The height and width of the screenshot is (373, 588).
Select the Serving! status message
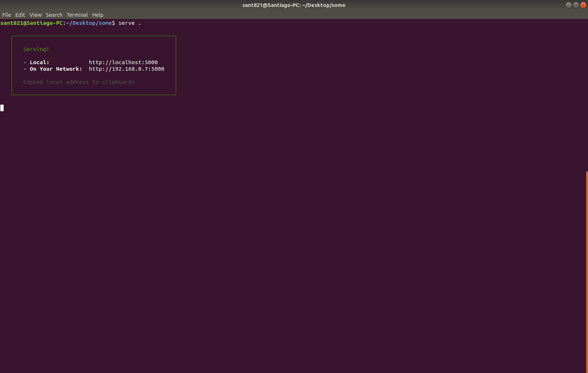click(x=36, y=49)
